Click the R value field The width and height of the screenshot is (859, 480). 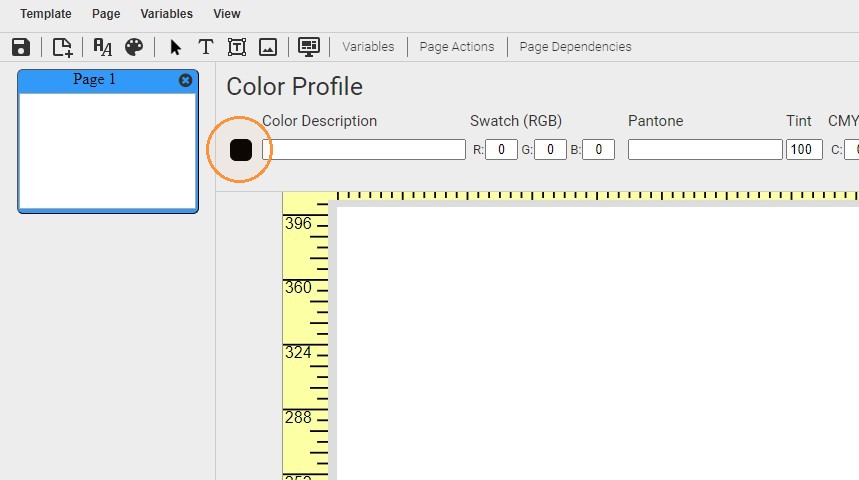click(501, 150)
